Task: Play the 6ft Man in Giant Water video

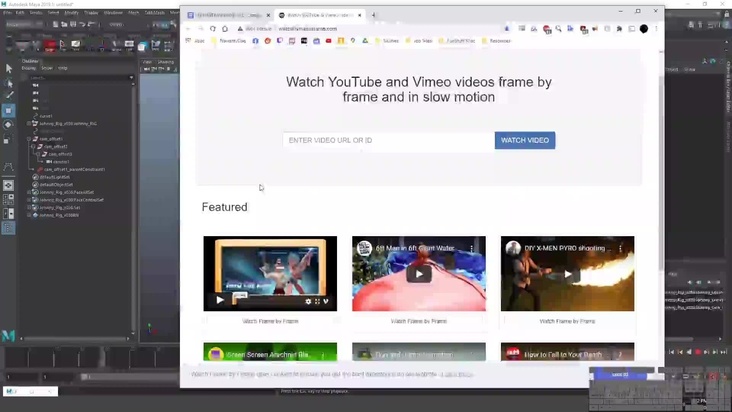Action: (418, 273)
